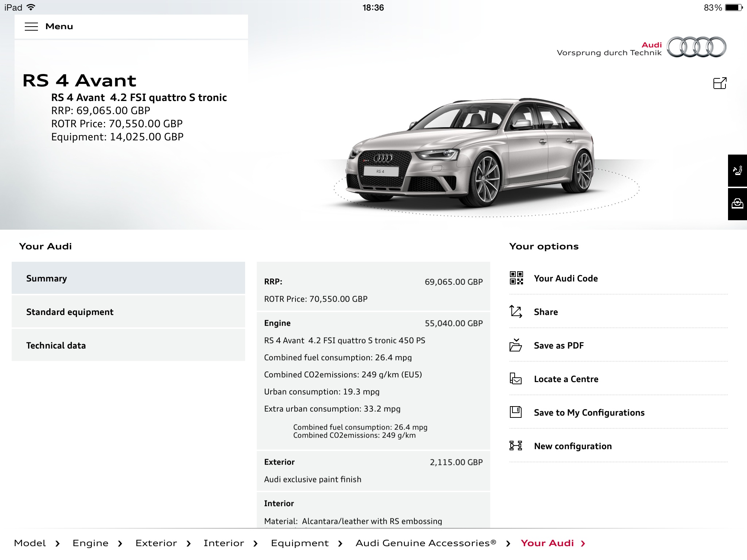
Task: Open the Standard equipment tab
Action: (x=128, y=311)
